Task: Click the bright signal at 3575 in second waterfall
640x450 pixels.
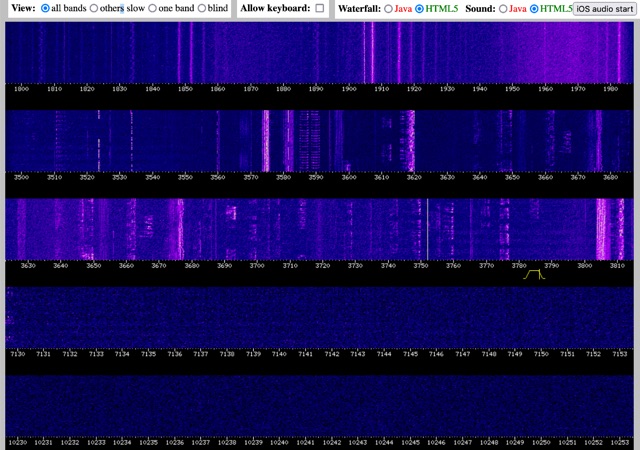Action: tap(266, 140)
